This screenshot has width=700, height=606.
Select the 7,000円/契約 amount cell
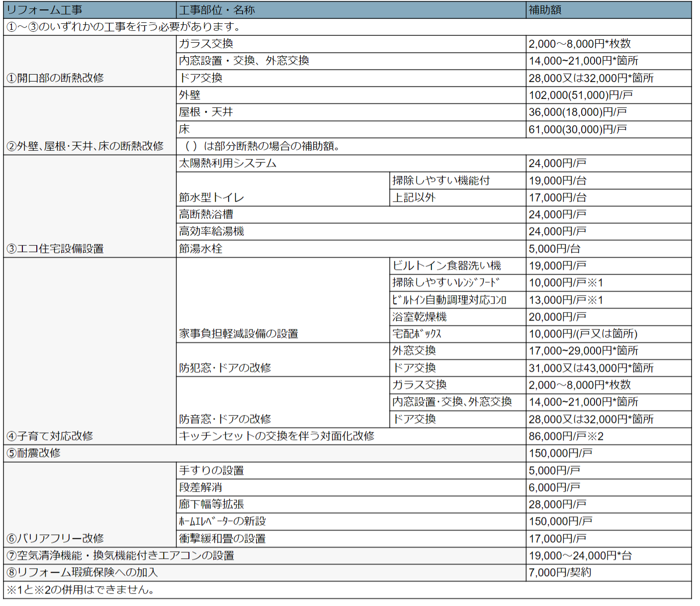pyautogui.click(x=608, y=573)
